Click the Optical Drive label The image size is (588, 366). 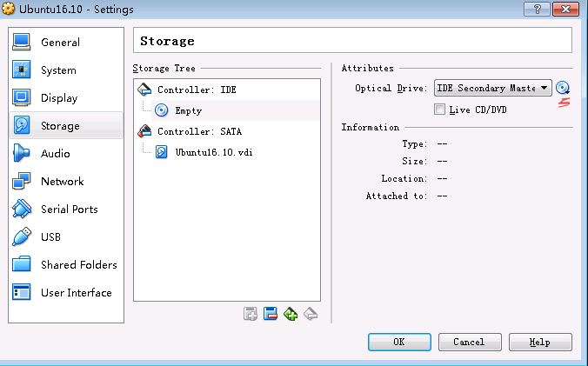pos(391,88)
